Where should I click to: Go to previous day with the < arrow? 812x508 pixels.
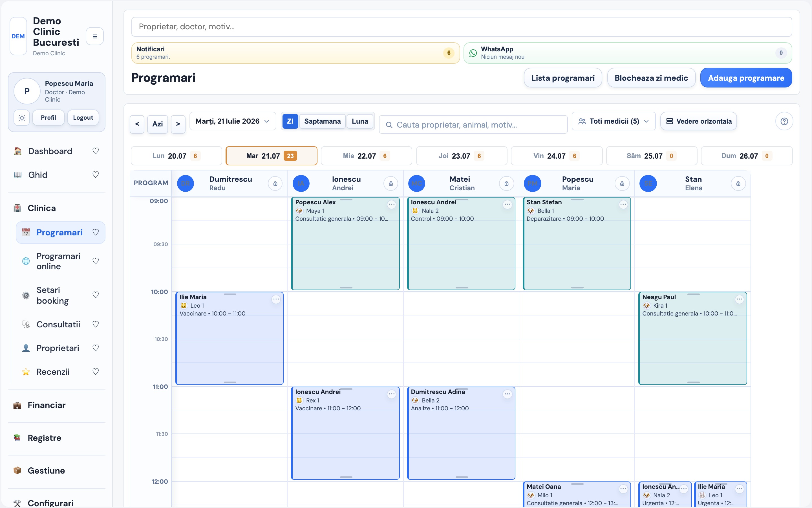pyautogui.click(x=137, y=124)
